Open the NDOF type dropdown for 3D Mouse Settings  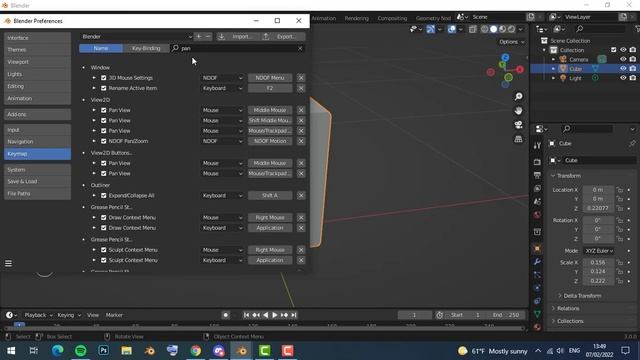[x=222, y=78]
